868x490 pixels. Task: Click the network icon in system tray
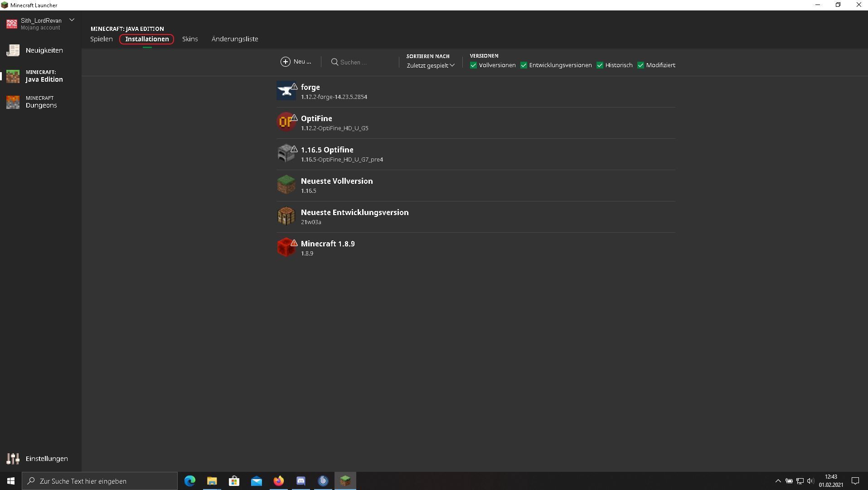(x=800, y=481)
